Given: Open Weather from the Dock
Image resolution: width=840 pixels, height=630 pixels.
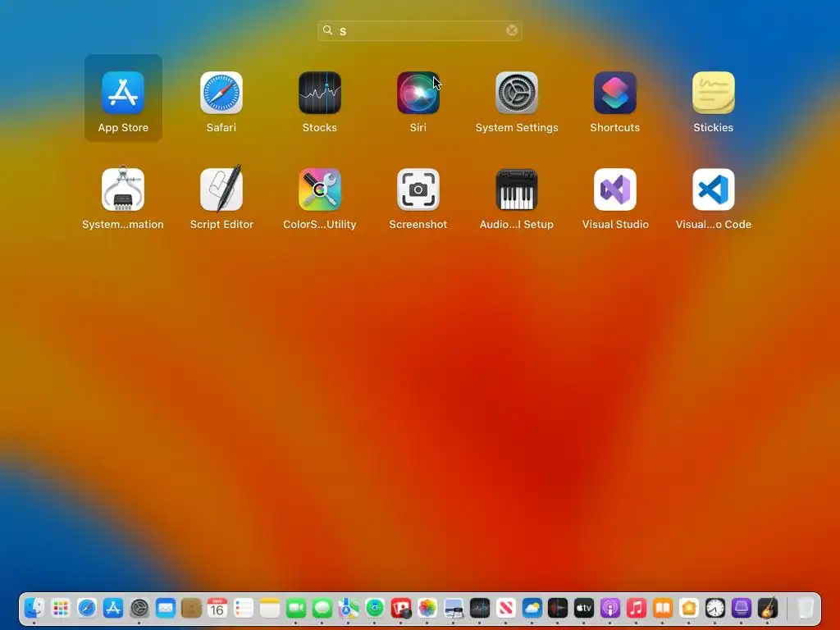Looking at the screenshot, I should click(532, 608).
